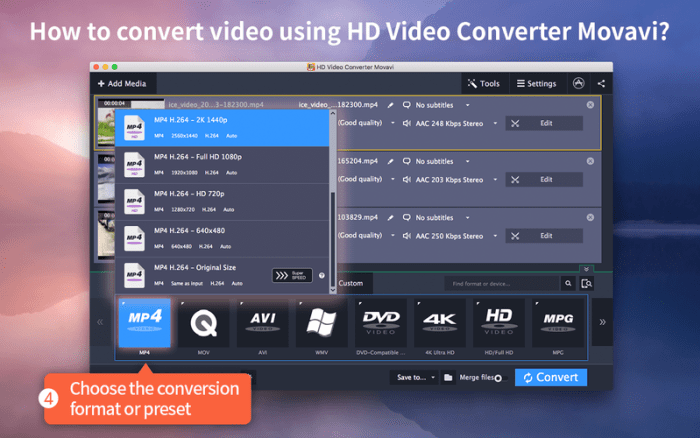Collapse format panel with double chevron
The image size is (700, 438).
586,269
